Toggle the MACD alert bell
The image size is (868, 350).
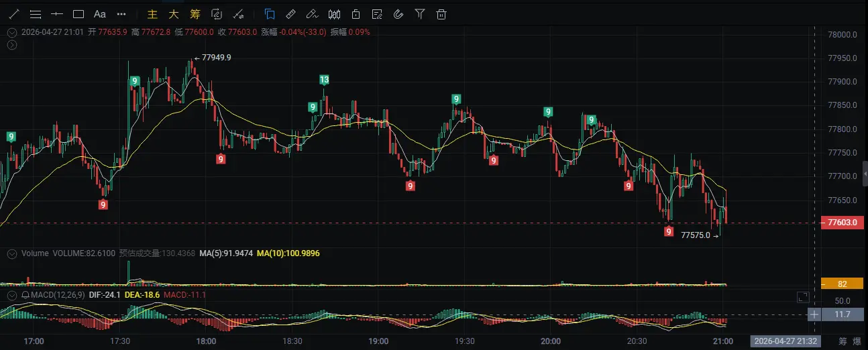point(25,295)
